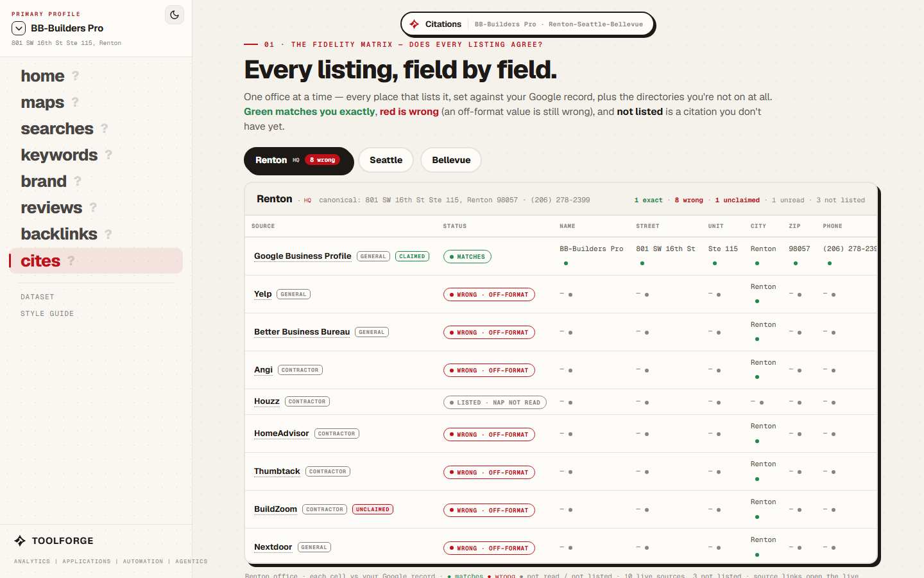This screenshot has height=578, width=924.
Task: Click the "98057" zip cell
Action: tap(800, 249)
